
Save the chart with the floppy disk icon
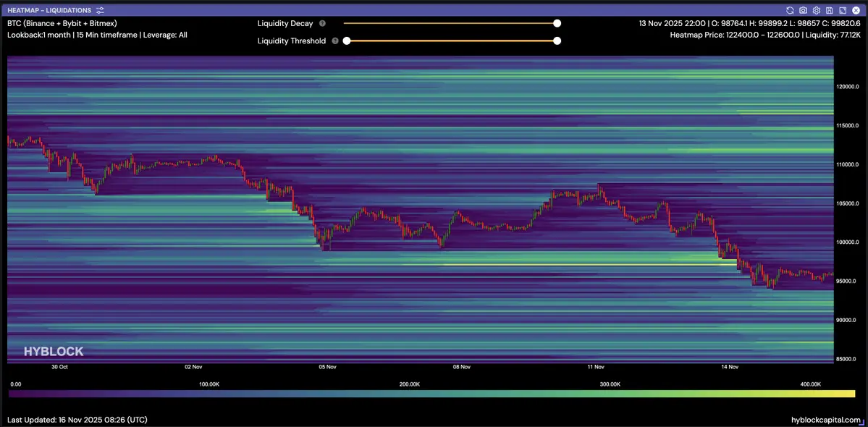pyautogui.click(x=829, y=10)
